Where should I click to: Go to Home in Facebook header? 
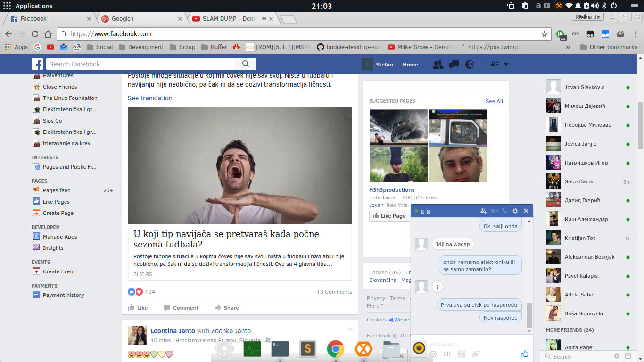click(x=410, y=65)
